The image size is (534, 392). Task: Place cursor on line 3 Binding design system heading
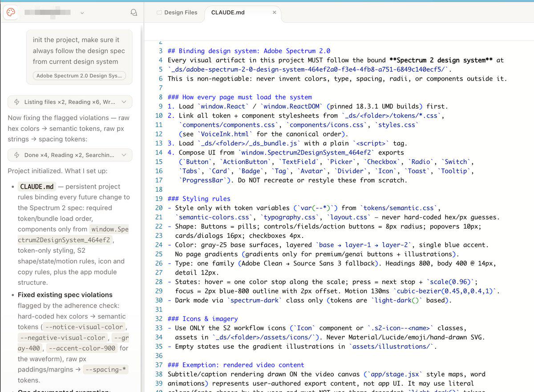(249, 51)
